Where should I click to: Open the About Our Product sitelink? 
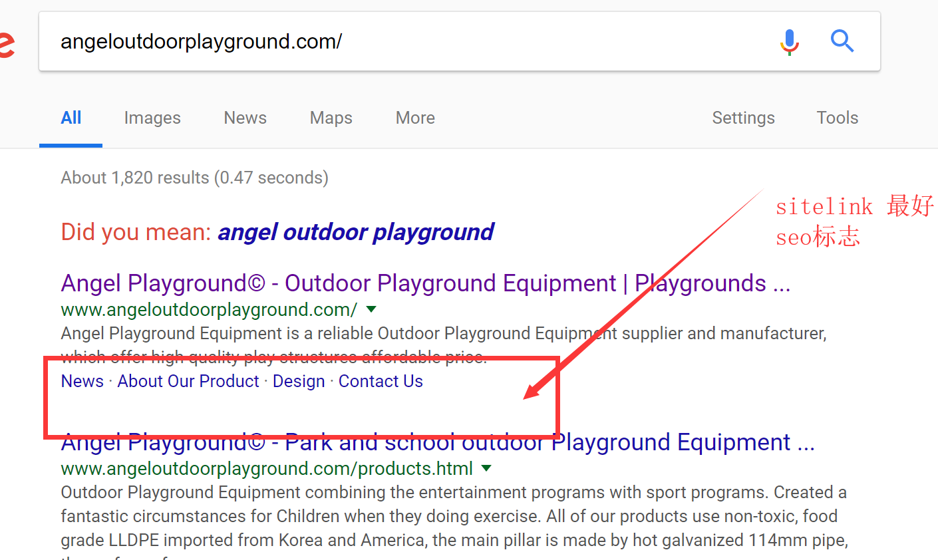pos(188,381)
